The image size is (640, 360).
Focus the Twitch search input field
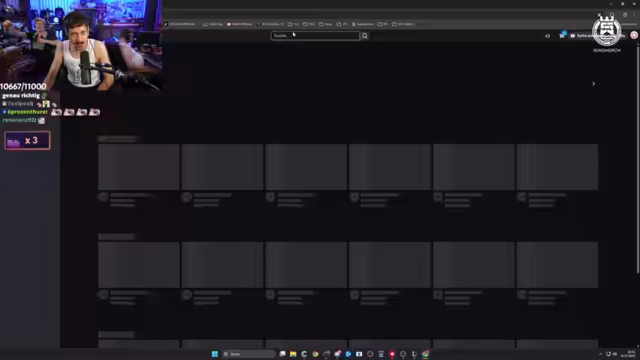point(315,36)
